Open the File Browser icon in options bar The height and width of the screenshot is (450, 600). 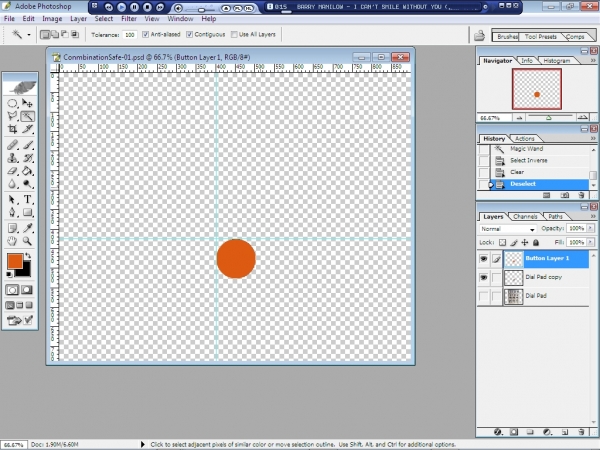479,36
